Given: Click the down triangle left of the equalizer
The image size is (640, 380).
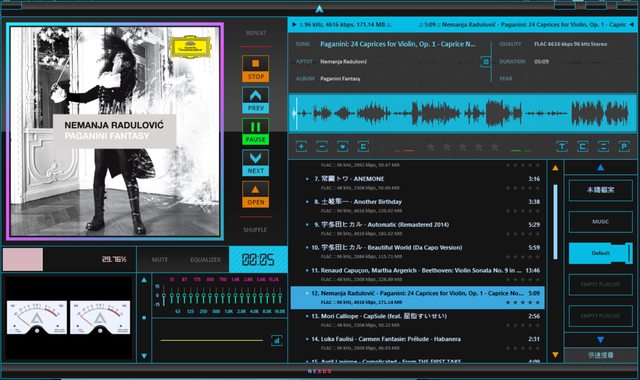Looking at the screenshot, I should point(144,356).
